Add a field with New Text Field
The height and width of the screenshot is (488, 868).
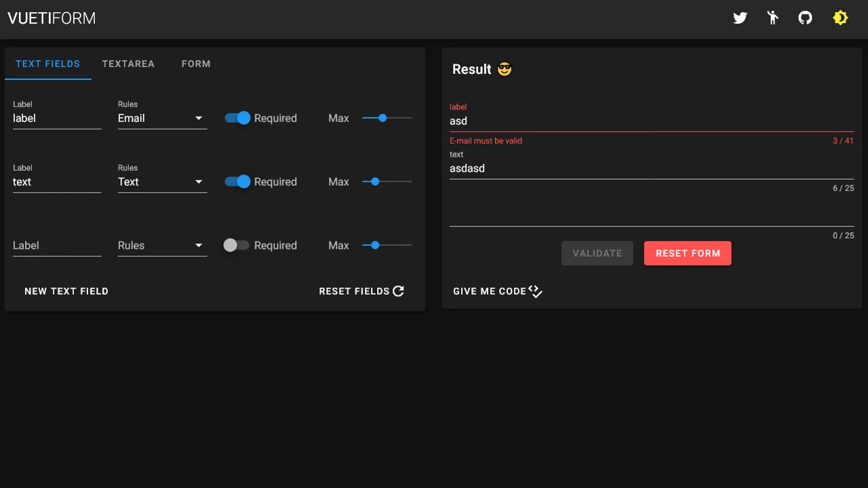click(66, 291)
